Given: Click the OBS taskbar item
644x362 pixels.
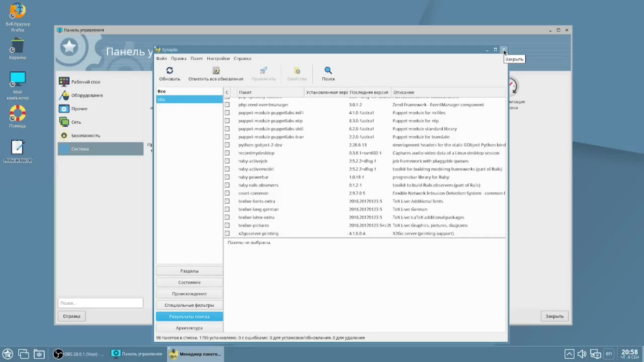Looking at the screenshot, I should [x=79, y=354].
